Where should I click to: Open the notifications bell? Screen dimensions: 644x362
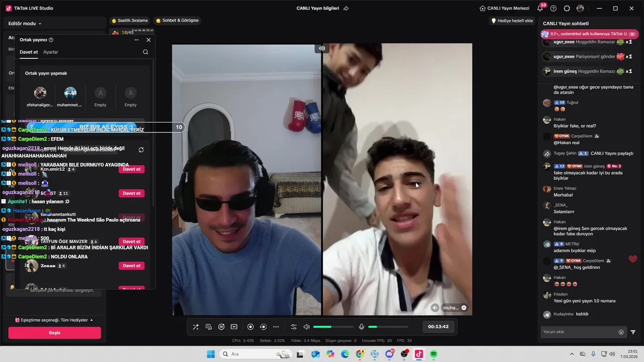540,9
